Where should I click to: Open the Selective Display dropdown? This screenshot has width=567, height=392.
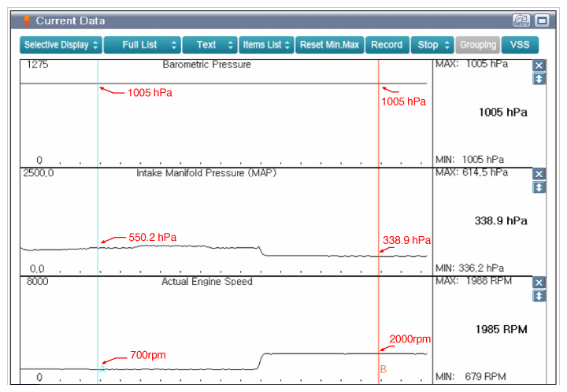[61, 45]
